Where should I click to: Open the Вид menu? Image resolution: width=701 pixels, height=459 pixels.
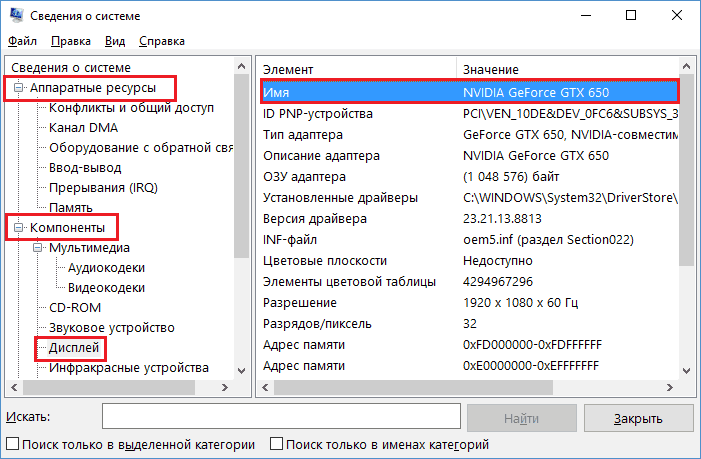115,41
